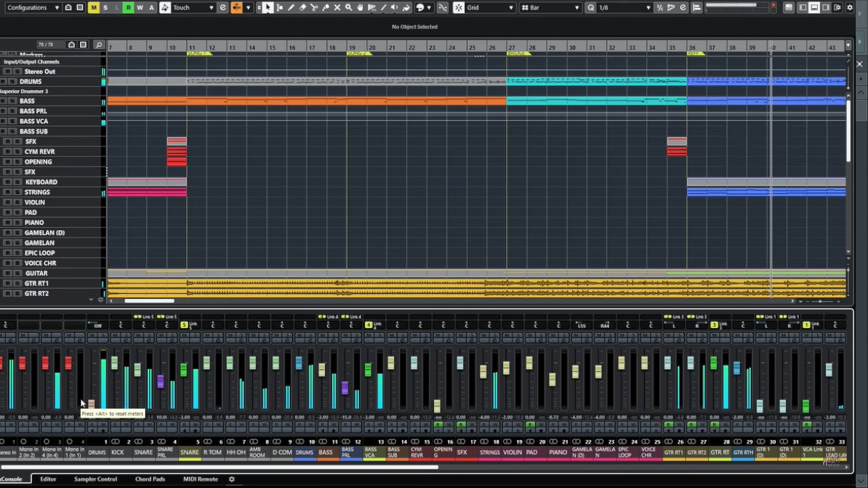The height and width of the screenshot is (488, 868).
Task: Select the Range Selection tool
Action: (279, 7)
